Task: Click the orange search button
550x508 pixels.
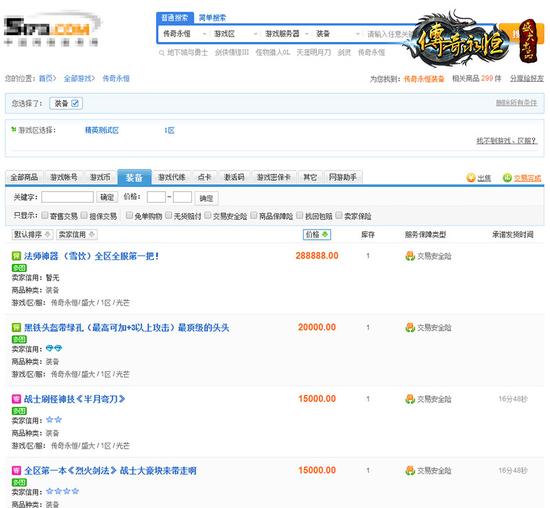Action: point(522,34)
